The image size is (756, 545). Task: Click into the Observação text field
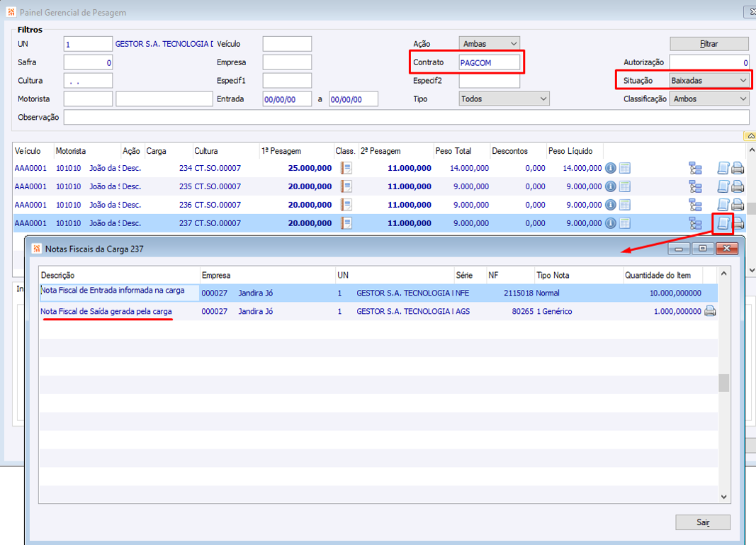pos(405,118)
